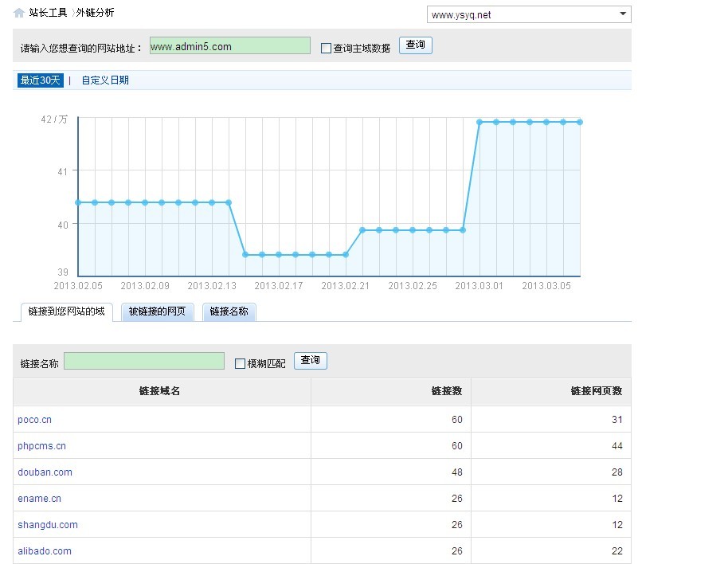Enable the 查询主域数据 checkbox
The height and width of the screenshot is (564, 728).
(x=326, y=49)
